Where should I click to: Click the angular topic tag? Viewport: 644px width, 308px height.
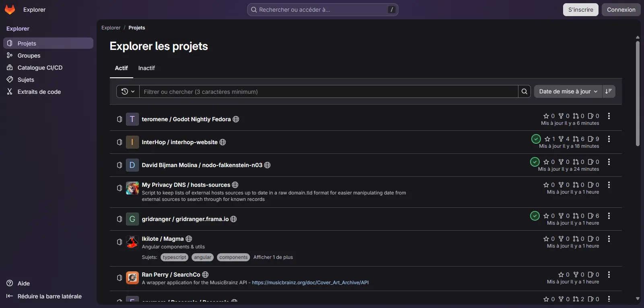203,257
